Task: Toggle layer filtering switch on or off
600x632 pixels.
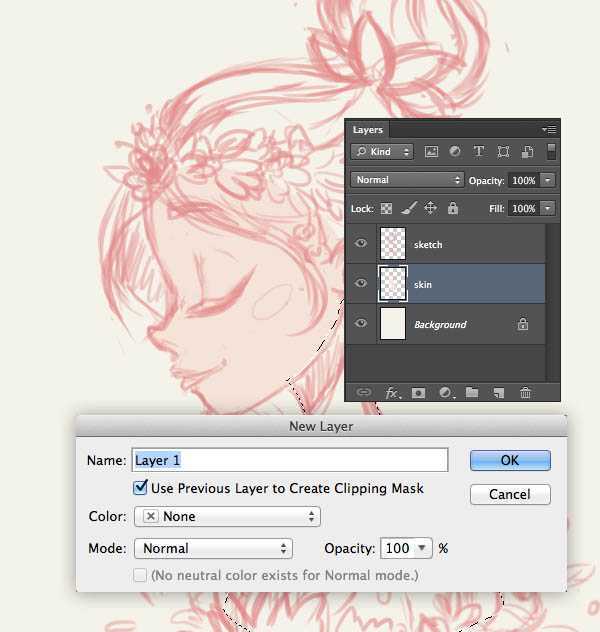Action: [x=551, y=152]
